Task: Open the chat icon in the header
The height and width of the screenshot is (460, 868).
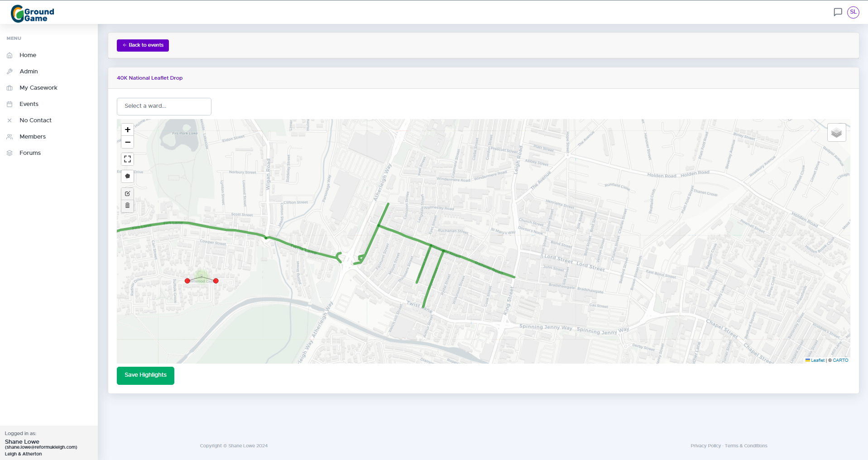Action: click(837, 12)
